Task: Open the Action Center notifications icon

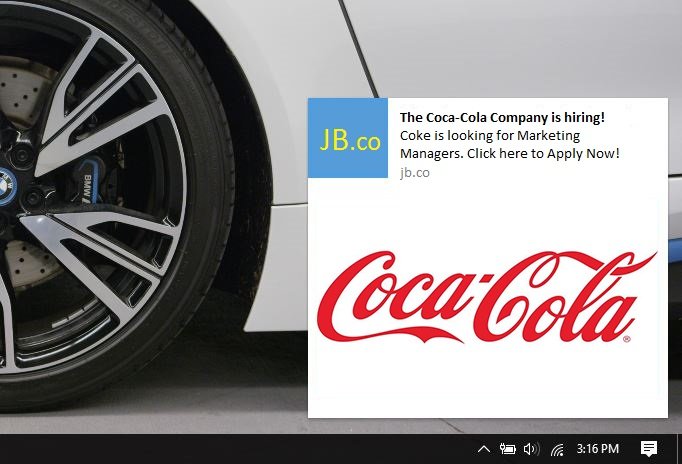Action: [x=649, y=448]
